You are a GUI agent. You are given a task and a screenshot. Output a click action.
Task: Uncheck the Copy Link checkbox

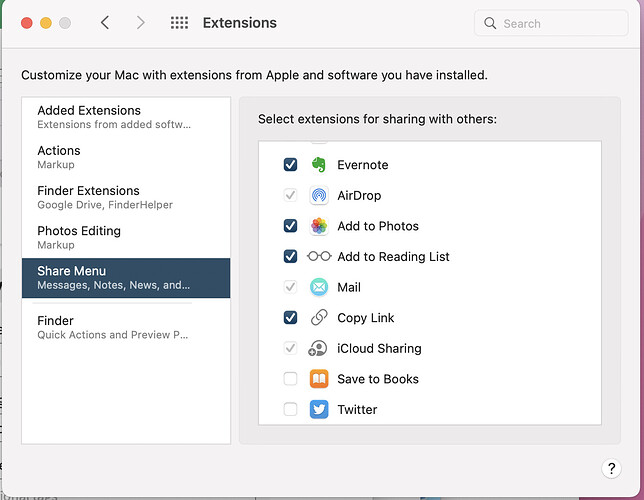[x=290, y=318]
